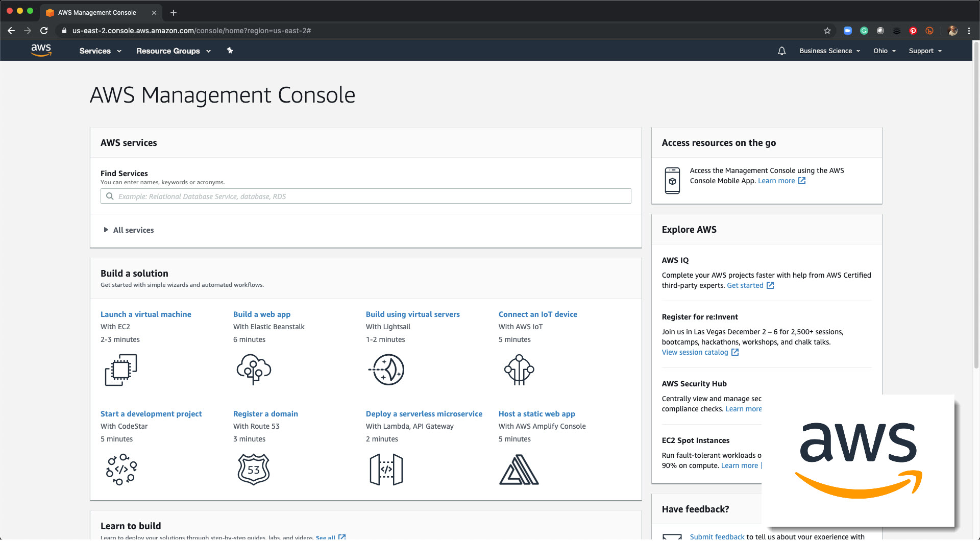Image resolution: width=980 pixels, height=541 pixels.
Task: Click the Lightsail compass icon
Action: [x=386, y=370]
